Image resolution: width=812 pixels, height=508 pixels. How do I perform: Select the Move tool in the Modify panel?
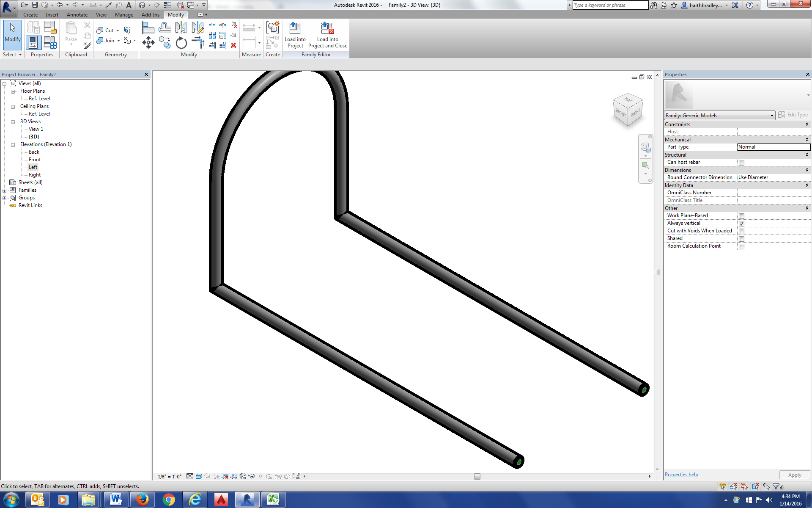coord(148,42)
